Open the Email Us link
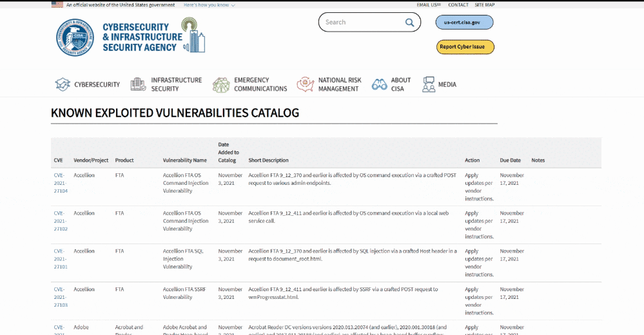The height and width of the screenshot is (335, 644). tap(429, 5)
